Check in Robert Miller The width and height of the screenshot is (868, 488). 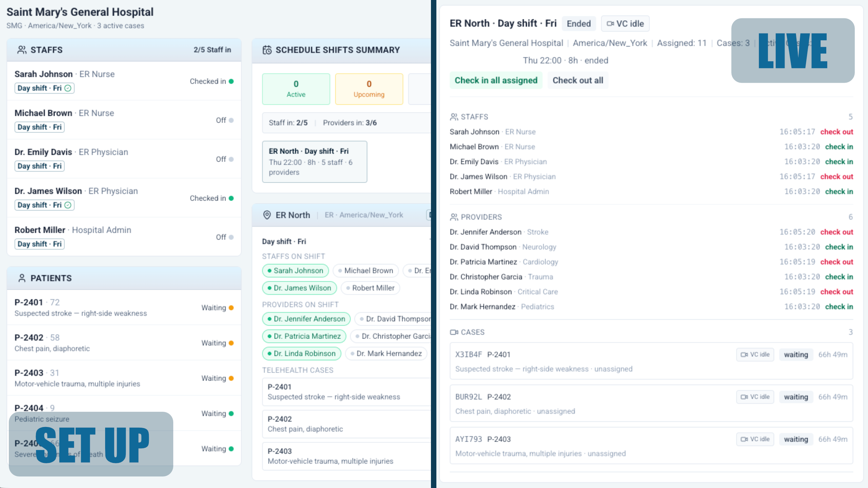click(x=839, y=191)
